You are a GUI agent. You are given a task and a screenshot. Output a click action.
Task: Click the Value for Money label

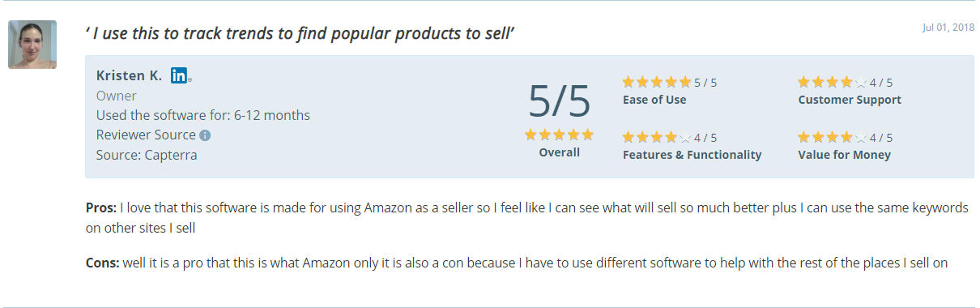845,155
